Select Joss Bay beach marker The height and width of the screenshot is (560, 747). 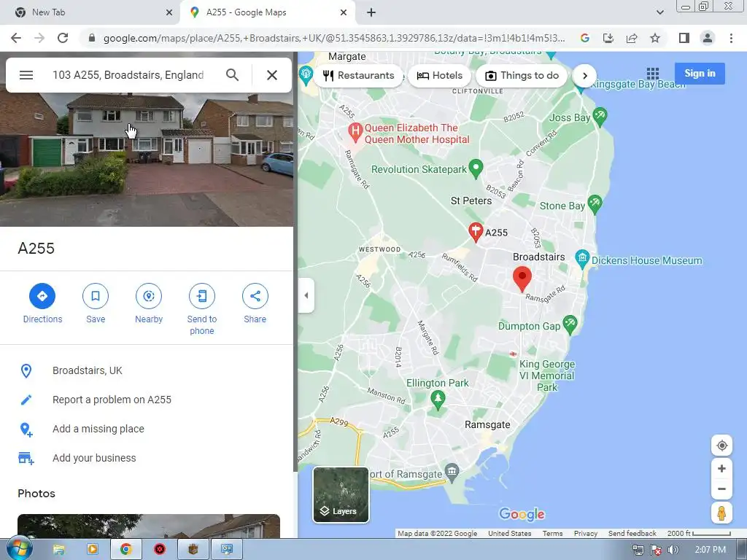[600, 117]
